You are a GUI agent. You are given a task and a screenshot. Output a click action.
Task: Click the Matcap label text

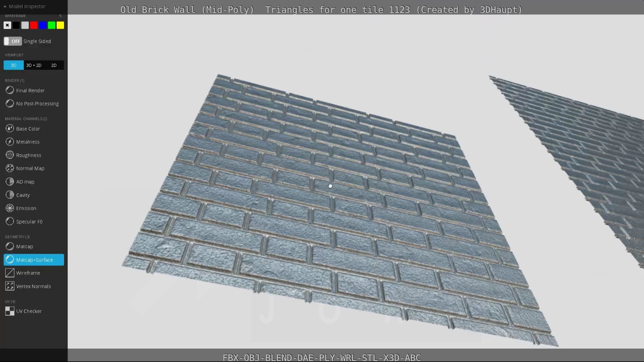point(25,246)
